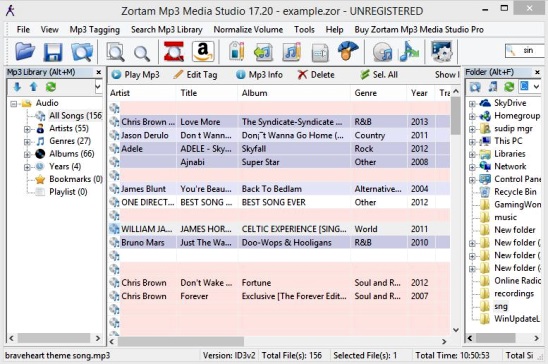The image size is (548, 364).
Task: Expand the SkyDrive folder node
Action: (x=472, y=104)
